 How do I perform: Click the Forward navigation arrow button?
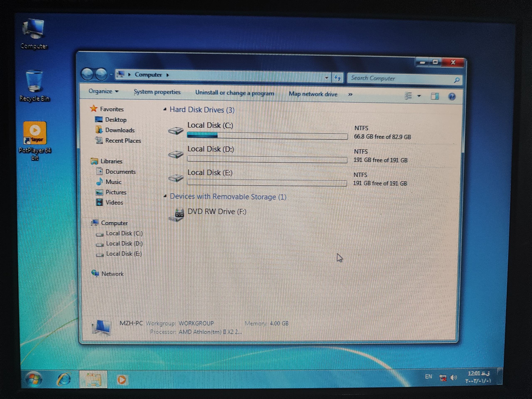[x=101, y=74]
